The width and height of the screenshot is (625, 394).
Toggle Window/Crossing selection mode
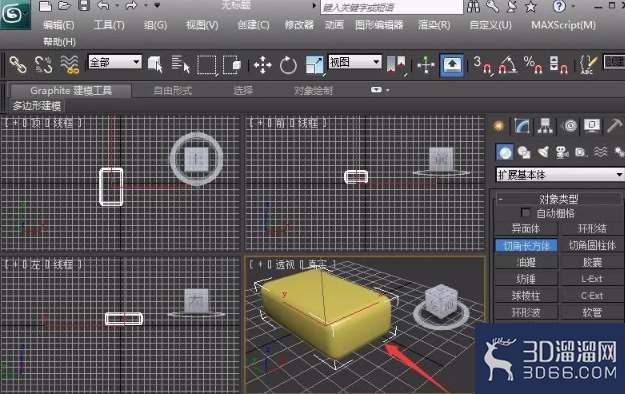232,65
